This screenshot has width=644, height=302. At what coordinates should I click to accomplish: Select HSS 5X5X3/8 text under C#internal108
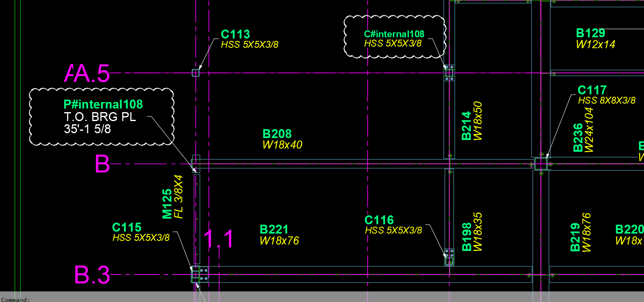[393, 43]
